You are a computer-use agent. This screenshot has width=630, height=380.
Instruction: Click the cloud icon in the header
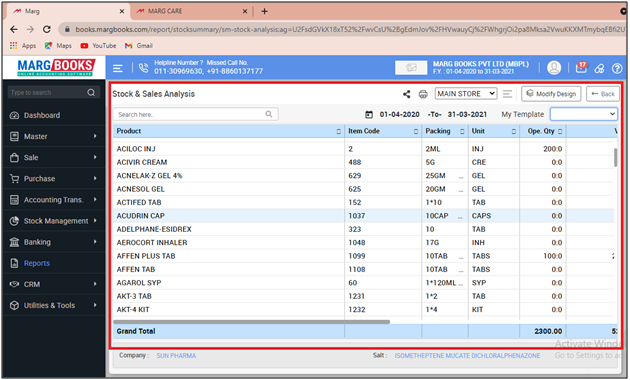pyautogui.click(x=599, y=69)
